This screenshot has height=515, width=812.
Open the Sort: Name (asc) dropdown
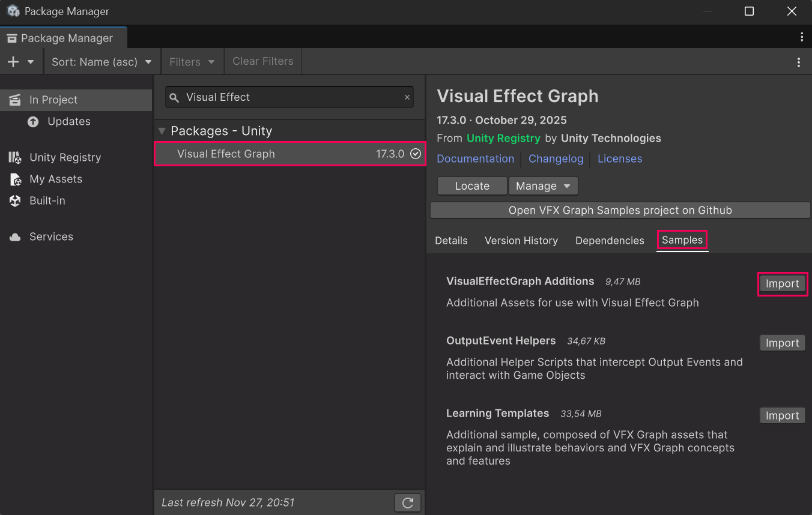[x=101, y=62]
